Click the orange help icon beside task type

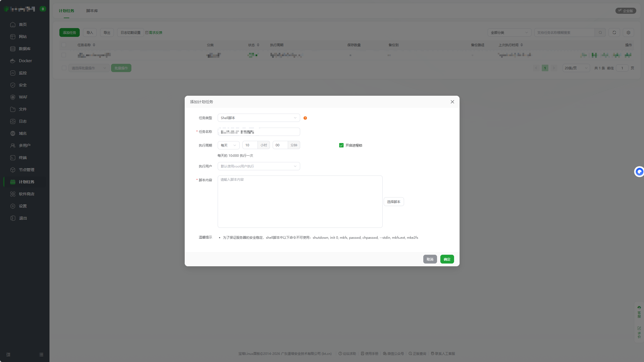tap(305, 118)
